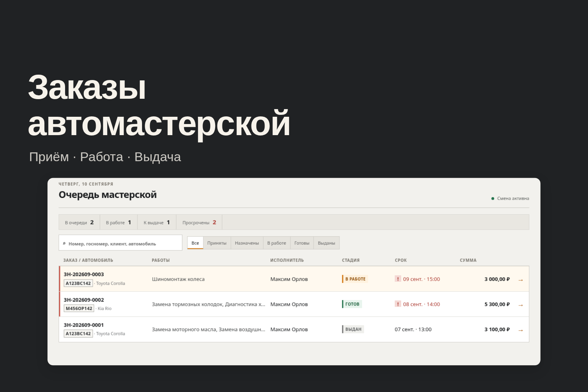Click the amount '3 000,00 ₽'
588x392 pixels.
click(x=497, y=279)
